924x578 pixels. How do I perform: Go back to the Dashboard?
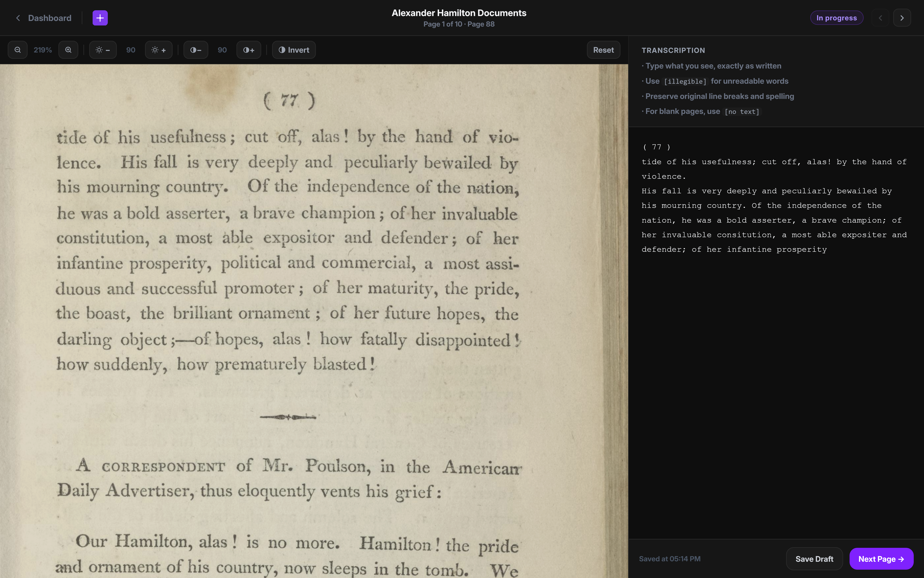(43, 18)
